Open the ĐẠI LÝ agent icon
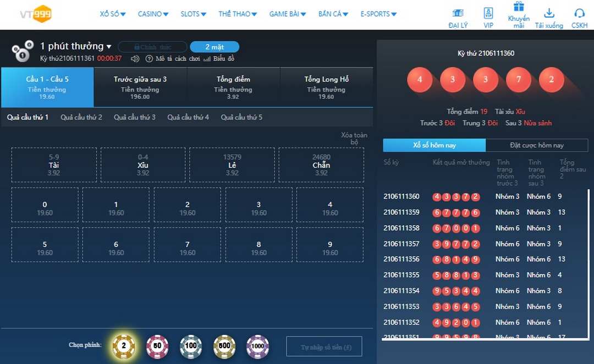The width and height of the screenshot is (594, 364). coord(458,13)
